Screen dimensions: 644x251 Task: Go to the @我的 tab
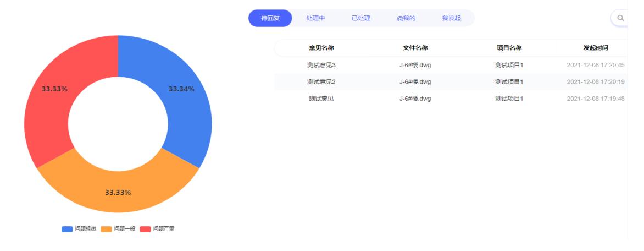click(406, 18)
